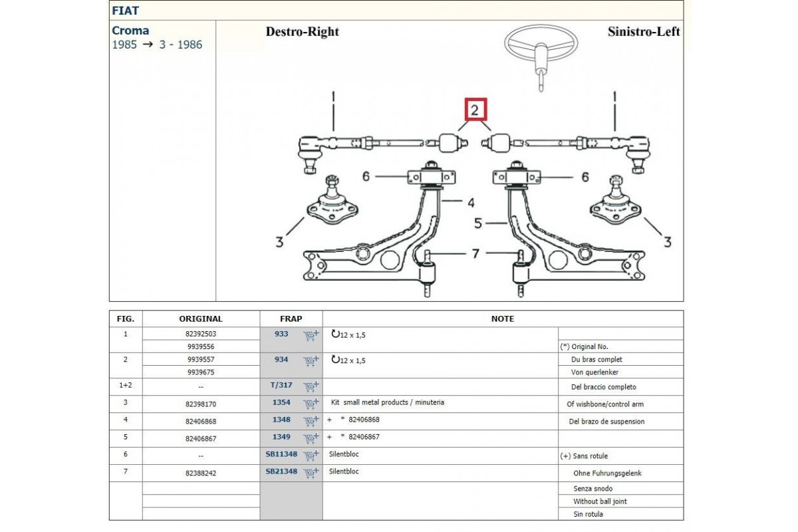
Task: Click the 'Del brazo de suspension' note
Action: coord(606,422)
